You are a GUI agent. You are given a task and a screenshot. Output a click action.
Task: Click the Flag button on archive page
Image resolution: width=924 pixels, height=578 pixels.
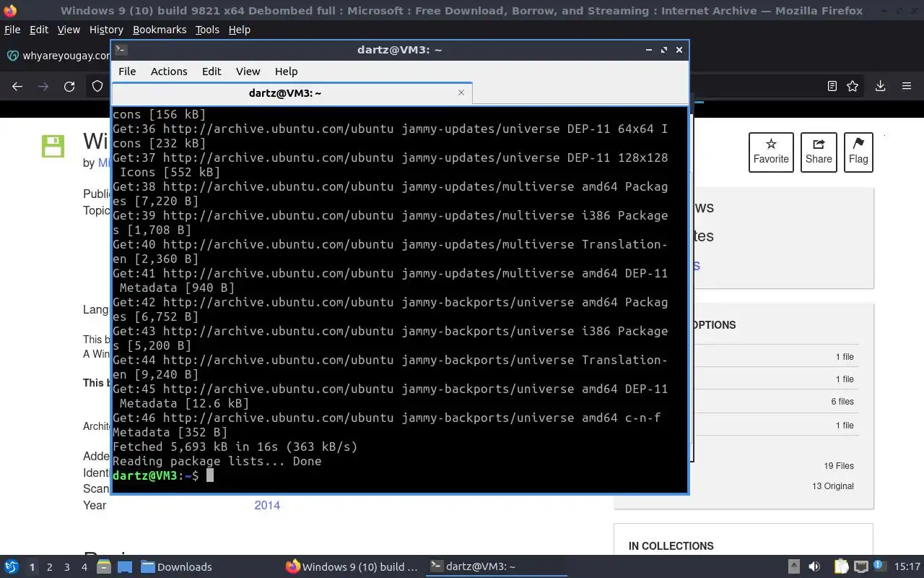pos(858,152)
